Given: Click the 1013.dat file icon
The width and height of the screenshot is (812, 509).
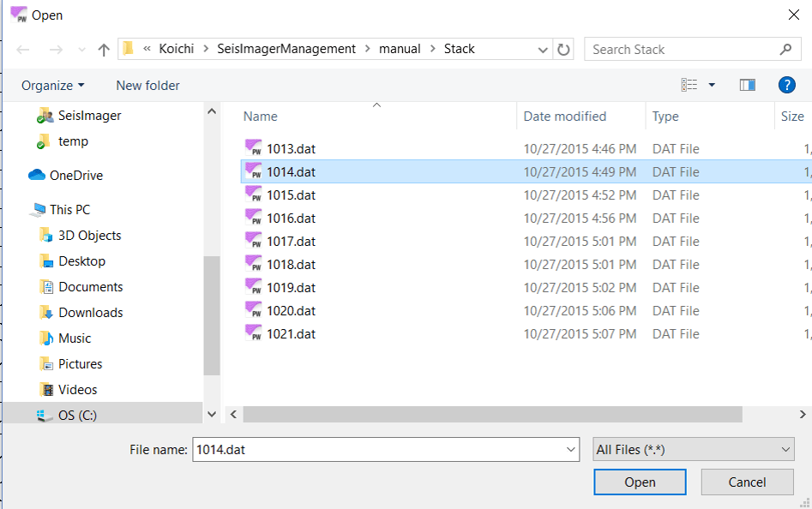Looking at the screenshot, I should pyautogui.click(x=253, y=148).
